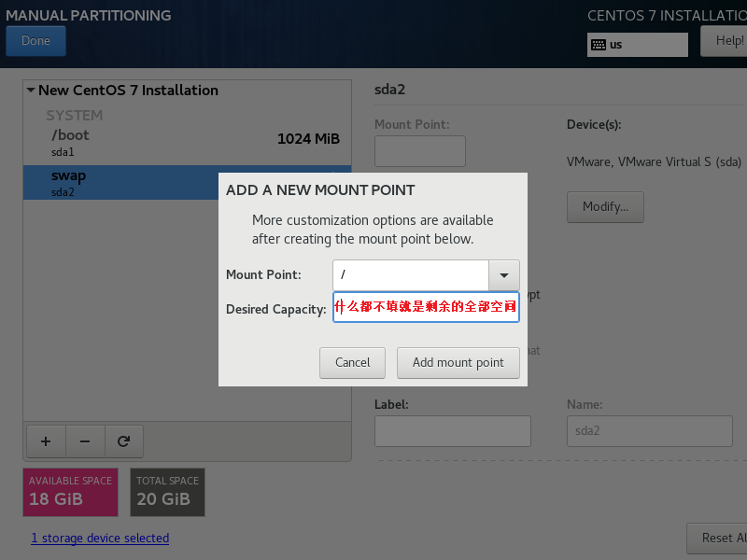The image size is (747, 560).
Task: Click the Done button
Action: coord(35,41)
